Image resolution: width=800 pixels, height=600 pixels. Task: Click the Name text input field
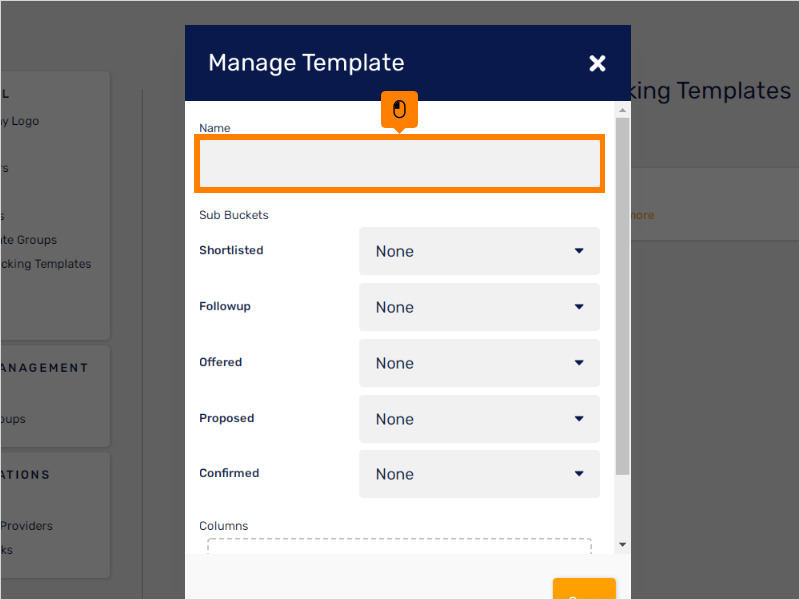pos(399,163)
